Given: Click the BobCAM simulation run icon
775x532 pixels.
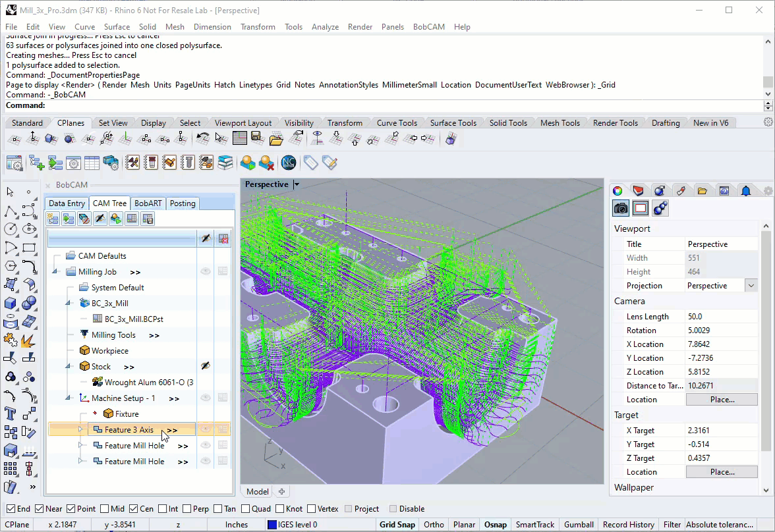Looking at the screenshot, I should click(248, 163).
